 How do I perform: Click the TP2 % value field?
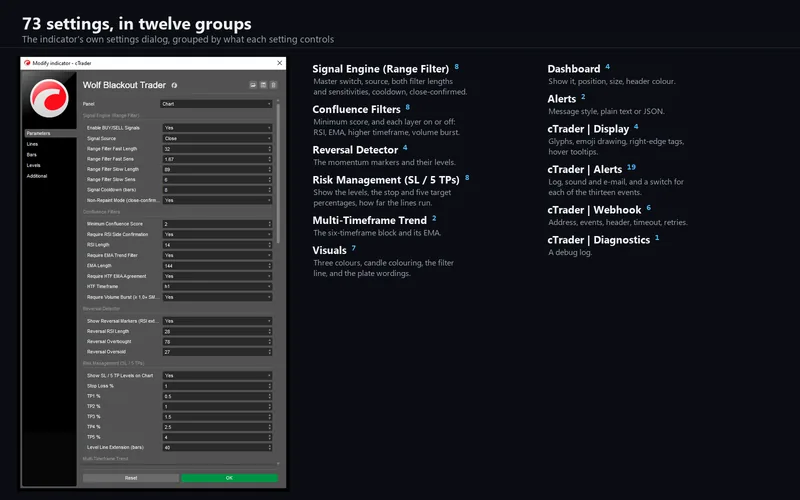[x=217, y=406]
